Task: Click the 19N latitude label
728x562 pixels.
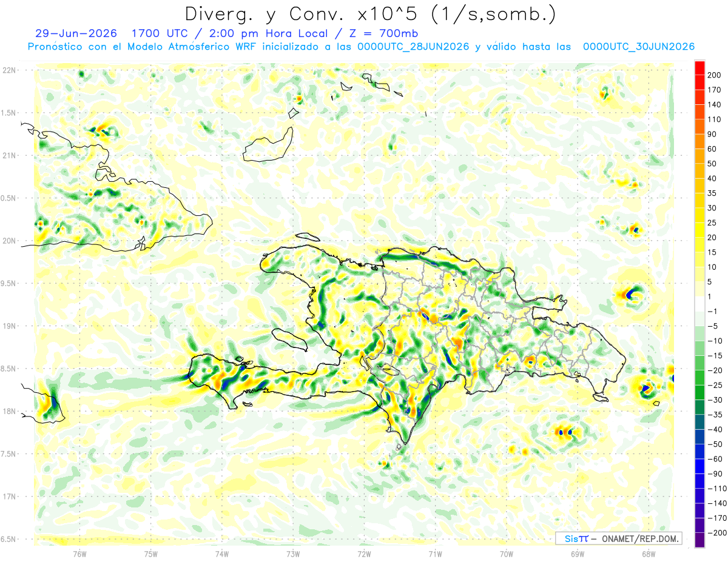Action: click(x=10, y=326)
